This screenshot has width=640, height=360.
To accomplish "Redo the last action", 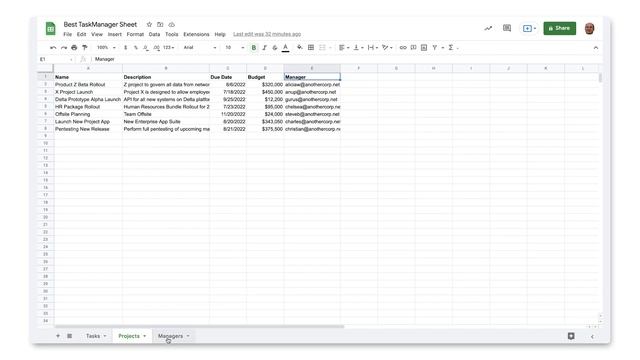I will (64, 48).
